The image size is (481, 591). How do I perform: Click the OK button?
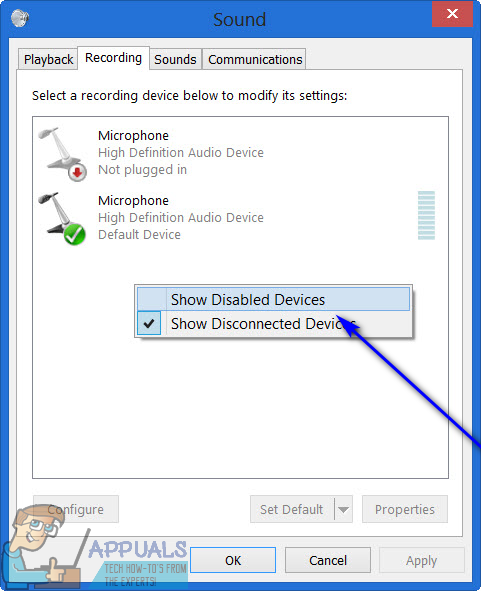tap(233, 560)
